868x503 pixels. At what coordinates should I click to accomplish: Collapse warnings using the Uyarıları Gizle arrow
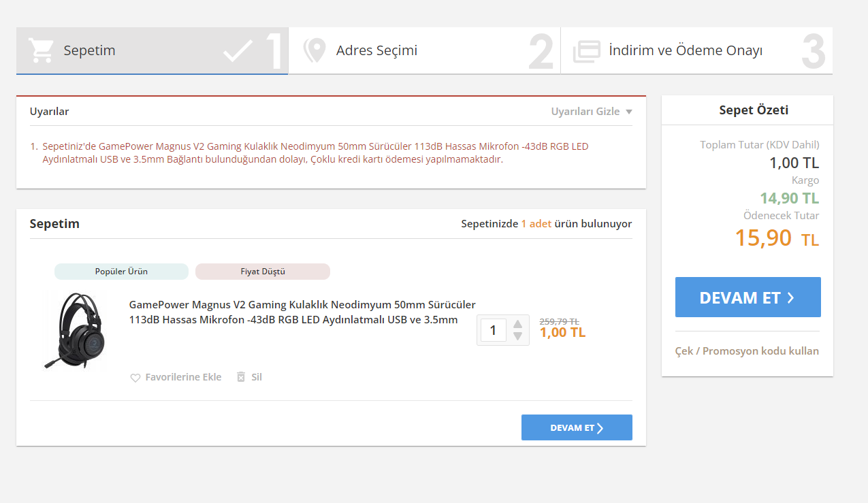coord(628,112)
